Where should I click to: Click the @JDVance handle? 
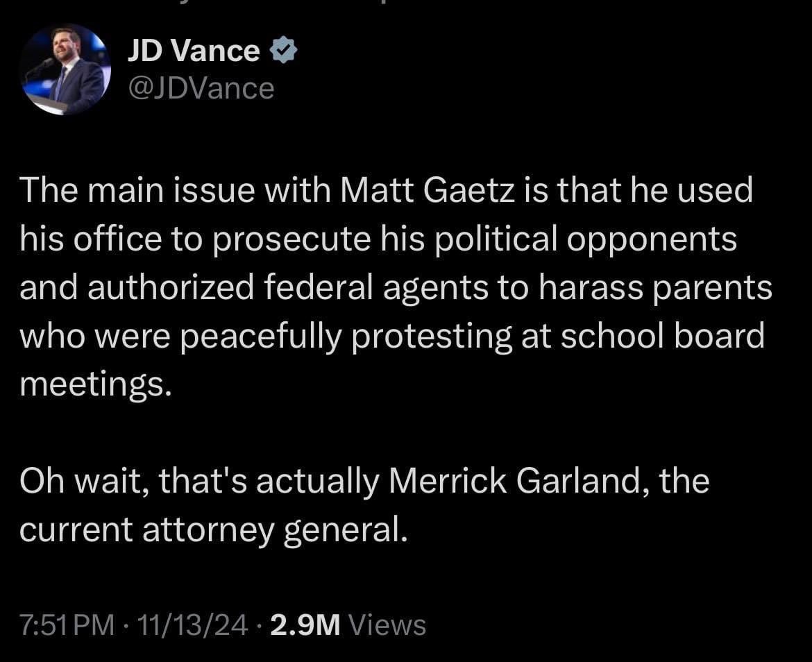(201, 88)
